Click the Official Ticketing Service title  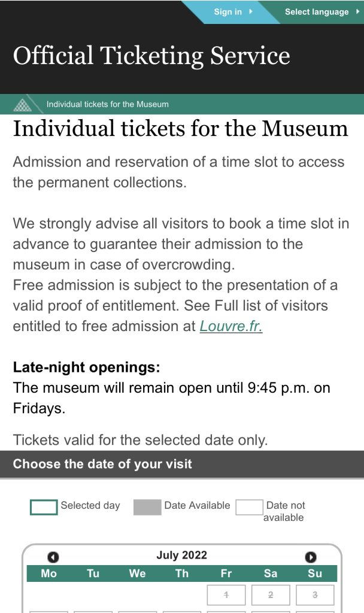coord(151,56)
